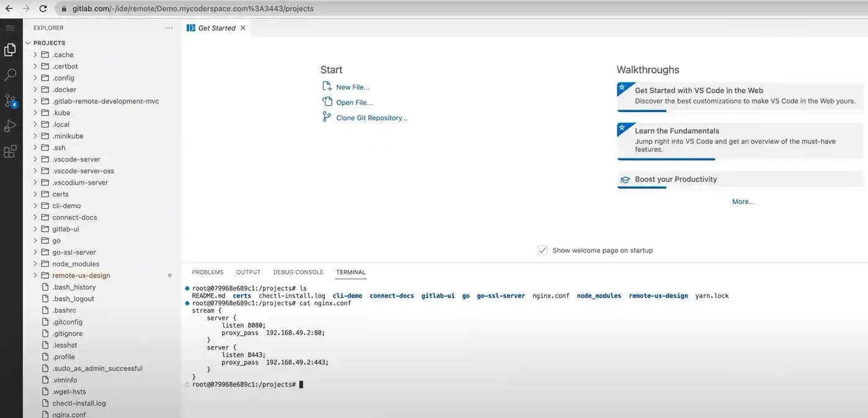Click the browser address bar URL

tap(193, 9)
